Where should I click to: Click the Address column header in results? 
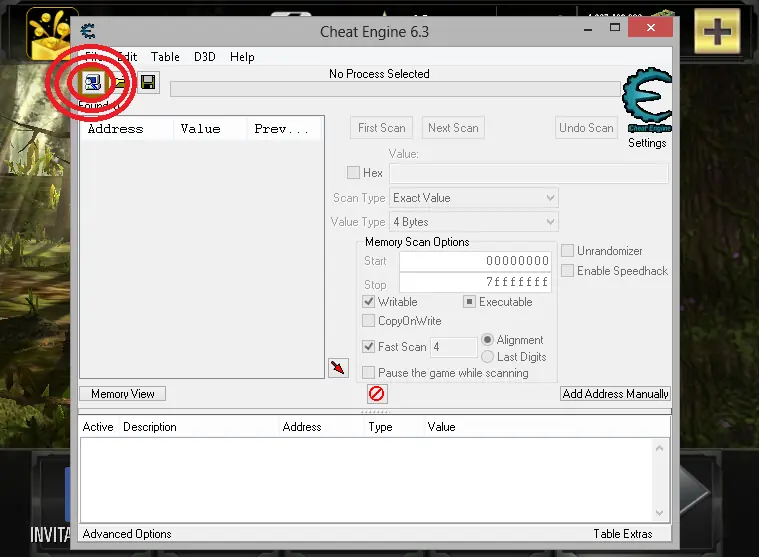[127, 129]
